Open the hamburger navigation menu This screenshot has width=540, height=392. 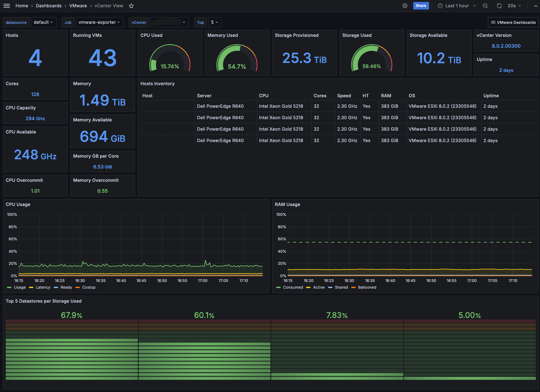point(7,6)
